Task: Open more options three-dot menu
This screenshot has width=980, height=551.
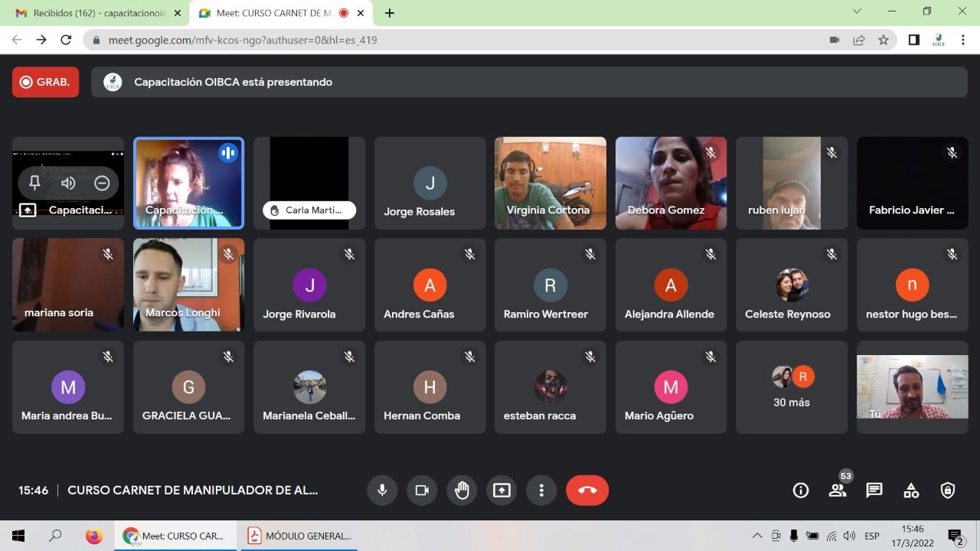Action: [x=541, y=491]
